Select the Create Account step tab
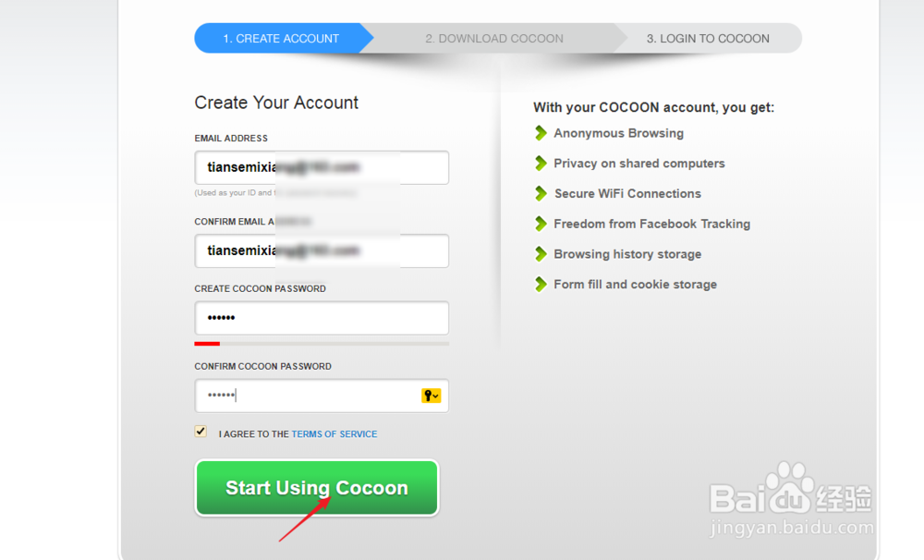The image size is (924, 560). tap(280, 39)
